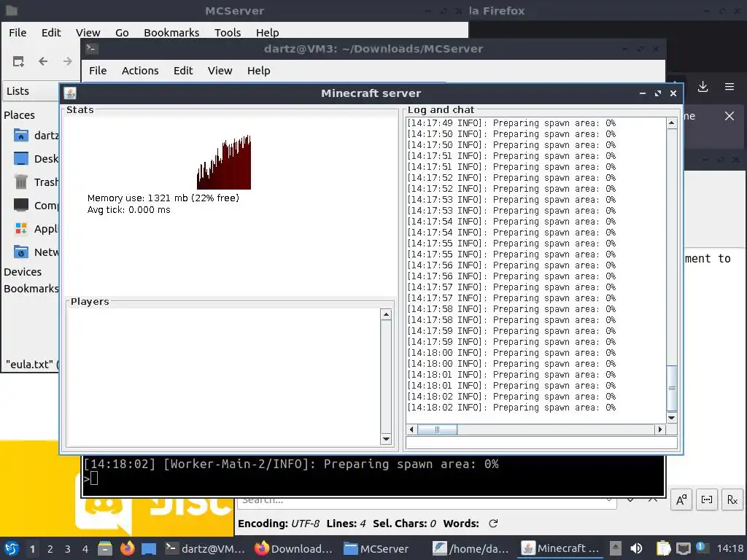Launch the file manager from the taskbar quicklaunch
This screenshot has width=747, height=560.
coord(105,548)
